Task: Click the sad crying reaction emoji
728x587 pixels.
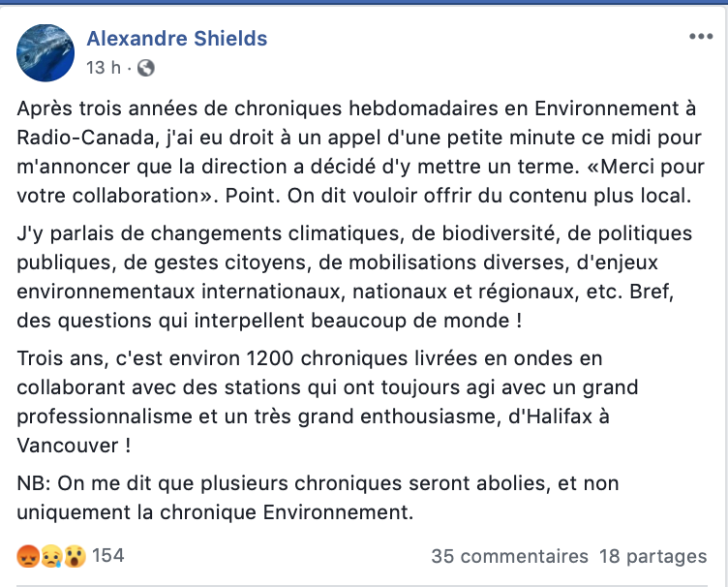Action: pyautogui.click(x=49, y=556)
